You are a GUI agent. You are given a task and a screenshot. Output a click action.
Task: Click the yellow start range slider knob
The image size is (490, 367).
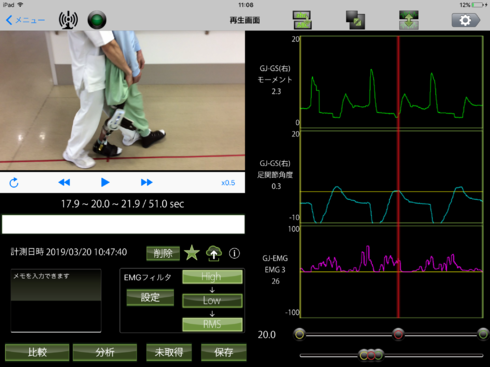(300, 334)
